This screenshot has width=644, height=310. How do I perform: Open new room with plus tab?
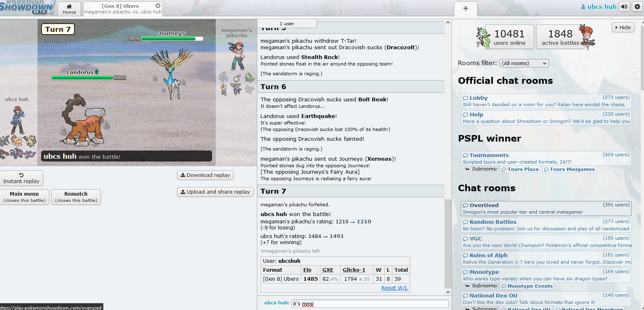[466, 9]
